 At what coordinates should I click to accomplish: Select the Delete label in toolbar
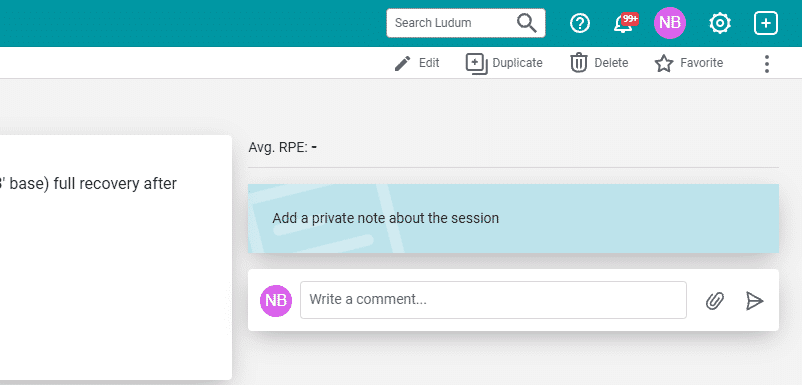611,63
